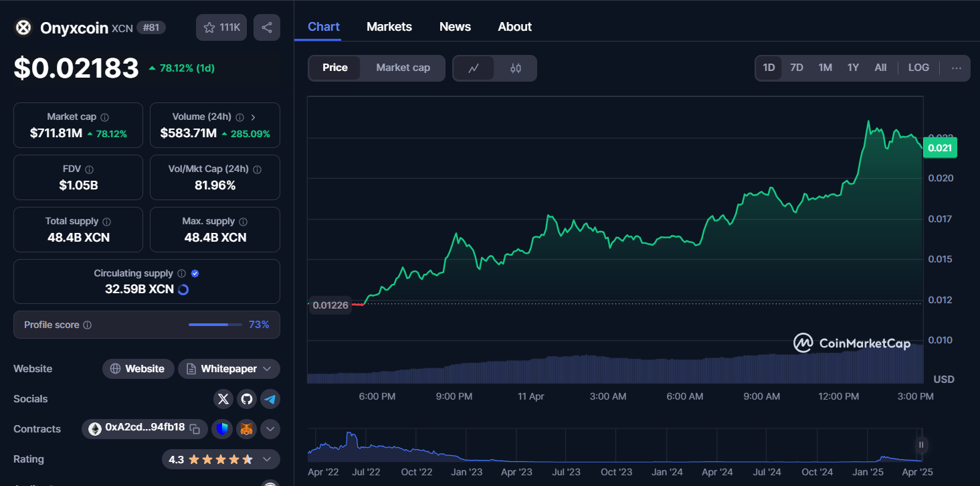Open chart more options ellipsis

[x=956, y=68]
